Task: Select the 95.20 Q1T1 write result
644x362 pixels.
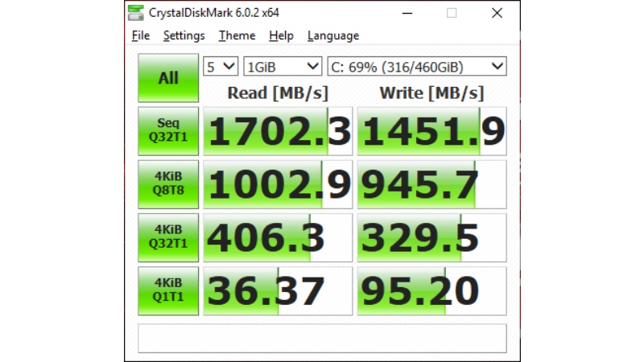Action: pos(432,291)
